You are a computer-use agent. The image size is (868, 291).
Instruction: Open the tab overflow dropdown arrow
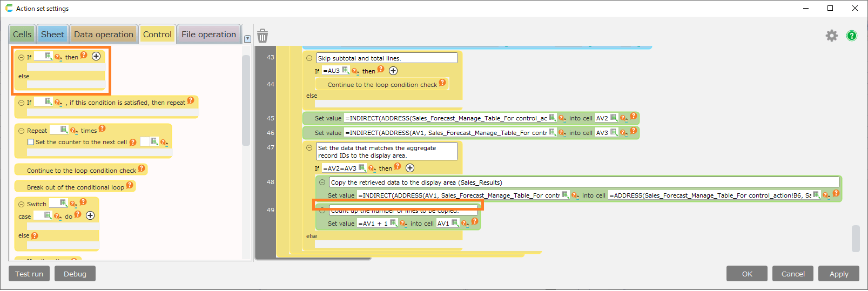pyautogui.click(x=247, y=39)
